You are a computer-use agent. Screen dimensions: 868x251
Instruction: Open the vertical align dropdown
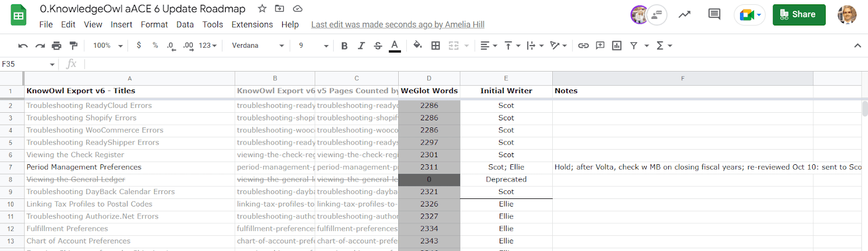512,46
